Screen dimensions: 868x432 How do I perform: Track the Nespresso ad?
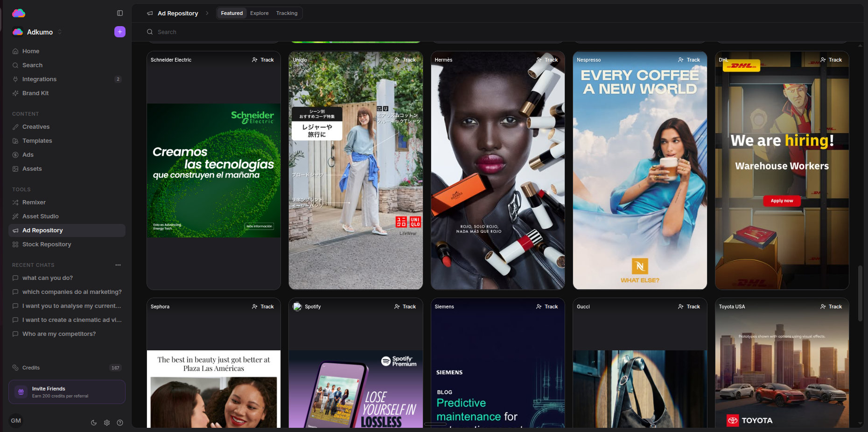coord(689,60)
